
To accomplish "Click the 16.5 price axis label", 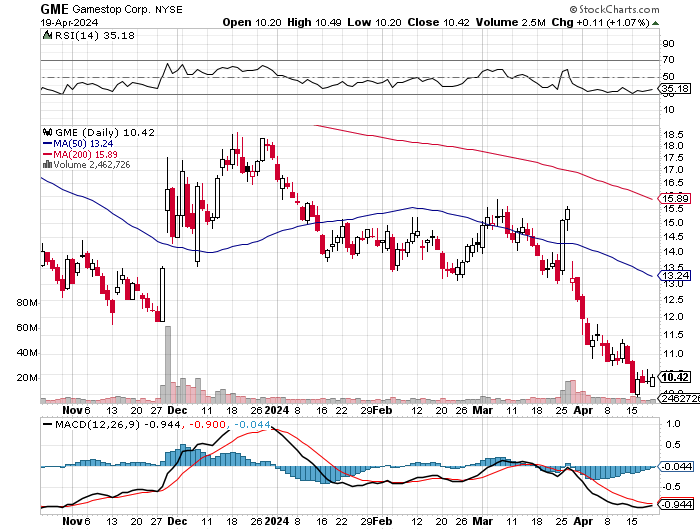I will tap(673, 183).
